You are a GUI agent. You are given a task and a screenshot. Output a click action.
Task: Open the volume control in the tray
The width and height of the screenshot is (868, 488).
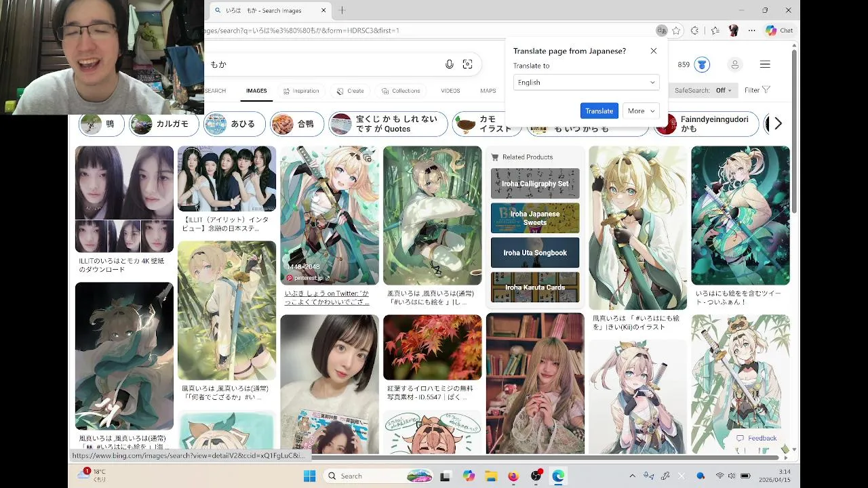(732, 476)
